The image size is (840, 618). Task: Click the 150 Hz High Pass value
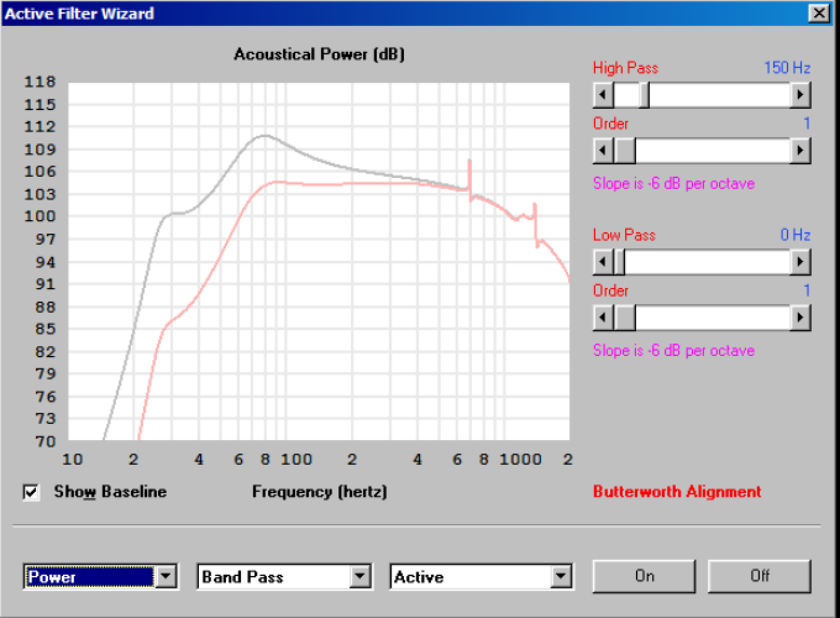tap(787, 67)
